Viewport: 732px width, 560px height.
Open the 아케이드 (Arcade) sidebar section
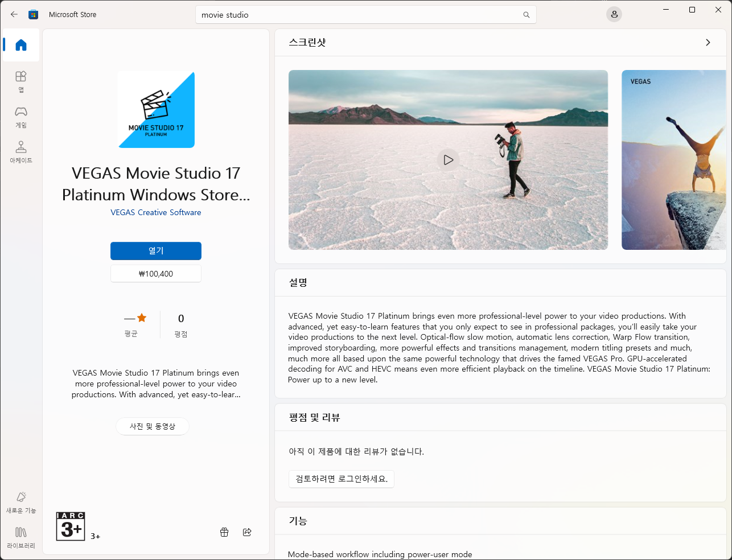pos(21,152)
